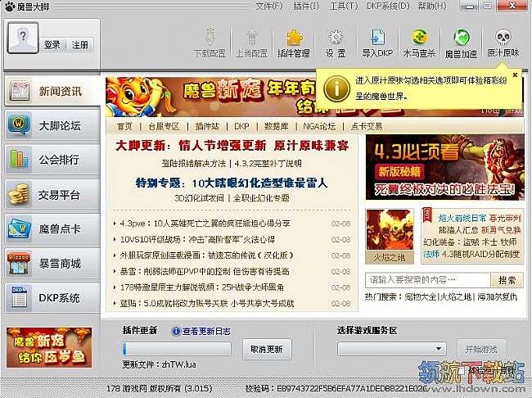Open 全职业幻化专题 link
This screenshot has height=398, width=532.
click(261, 198)
